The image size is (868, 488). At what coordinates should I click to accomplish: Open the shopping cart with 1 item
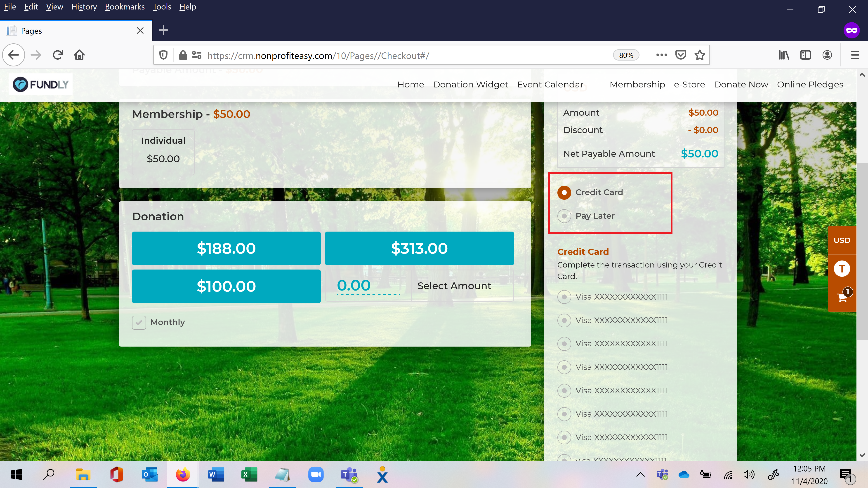[x=842, y=297]
